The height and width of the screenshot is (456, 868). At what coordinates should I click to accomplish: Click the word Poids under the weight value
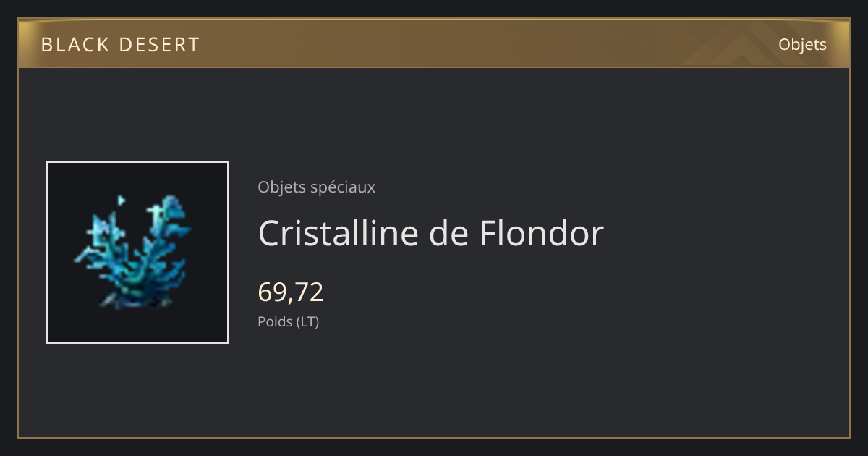(275, 321)
